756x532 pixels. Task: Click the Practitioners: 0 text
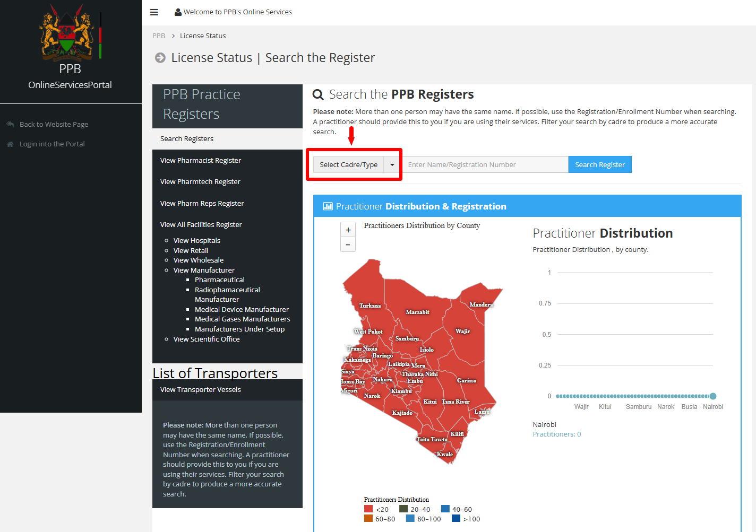[x=557, y=434]
